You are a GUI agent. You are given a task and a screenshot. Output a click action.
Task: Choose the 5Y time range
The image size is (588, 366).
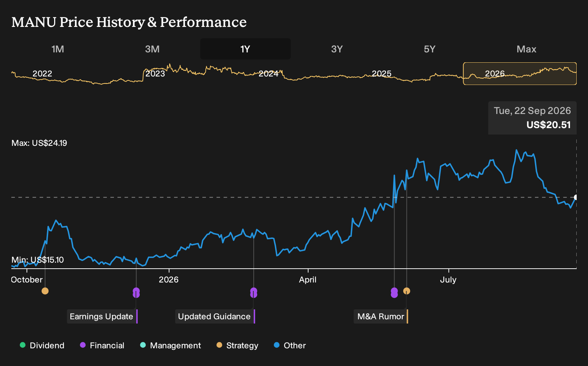point(430,49)
